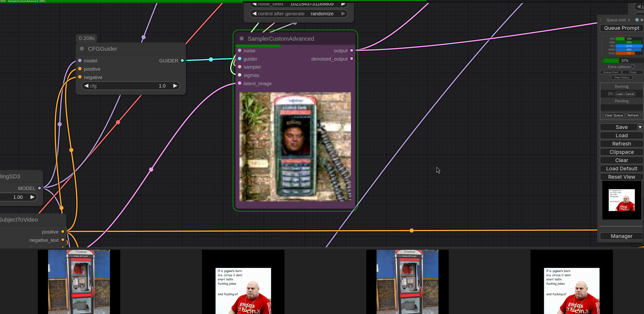Cancel running job 25
Image resolution: width=644 pixels, height=314 pixels.
tap(630, 94)
